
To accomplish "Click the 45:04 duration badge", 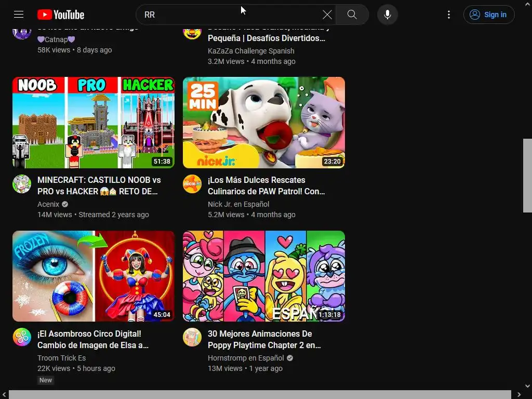I will (x=162, y=315).
